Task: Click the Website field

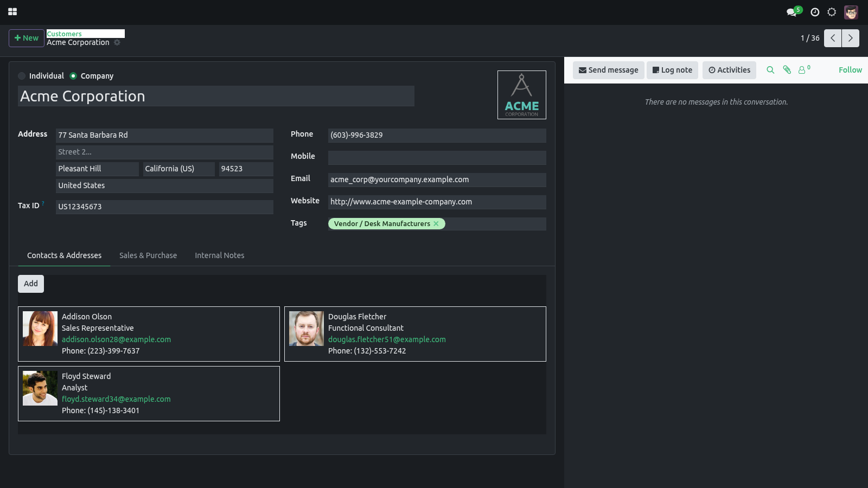Action: [437, 202]
